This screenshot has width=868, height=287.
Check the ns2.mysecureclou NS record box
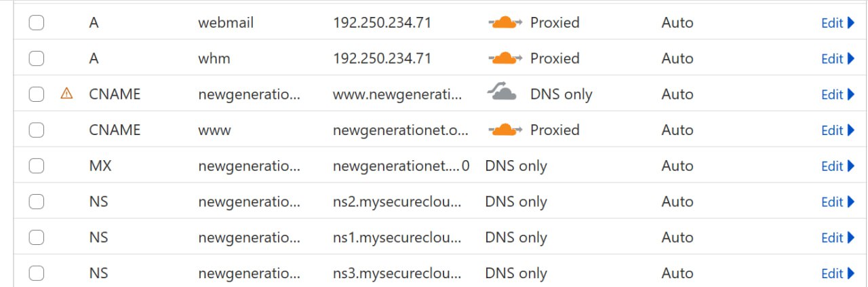point(37,202)
